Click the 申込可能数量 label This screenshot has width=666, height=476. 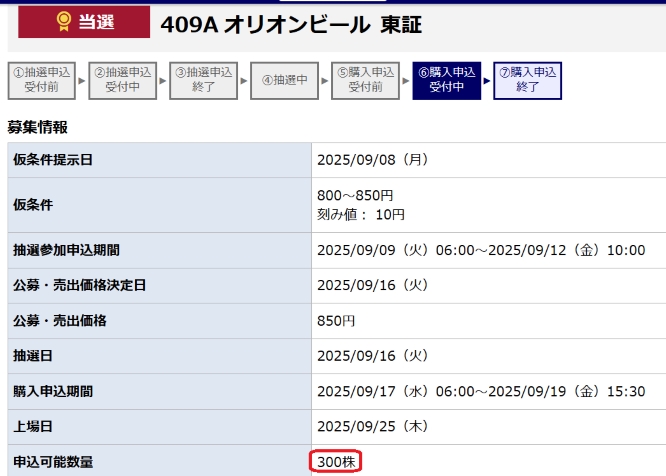(53, 462)
